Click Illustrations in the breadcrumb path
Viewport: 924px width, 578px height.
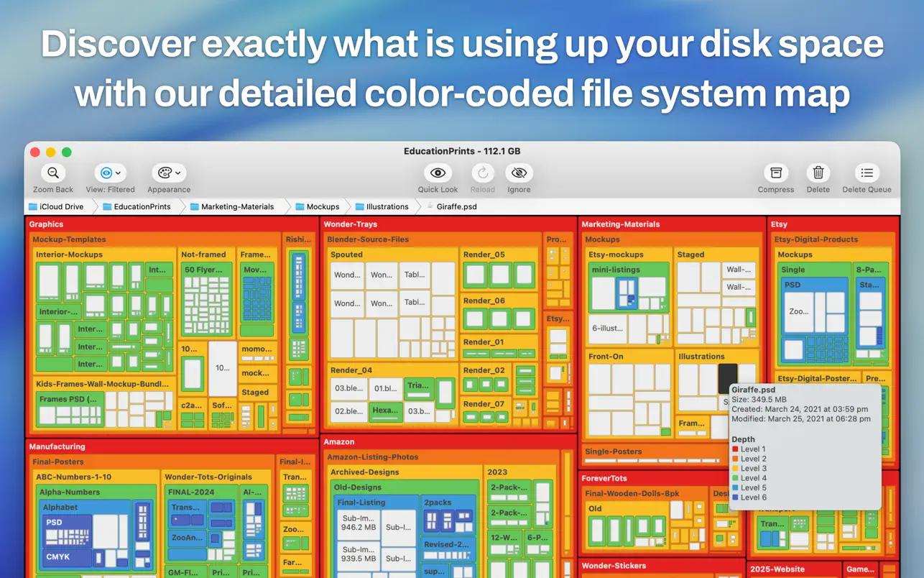tap(387, 206)
